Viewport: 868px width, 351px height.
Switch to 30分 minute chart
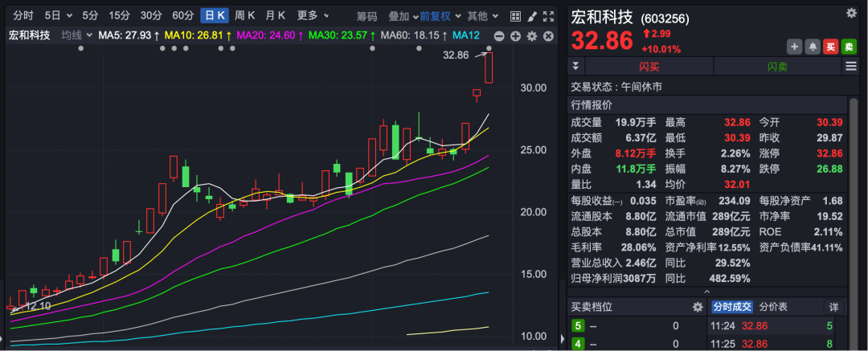151,15
